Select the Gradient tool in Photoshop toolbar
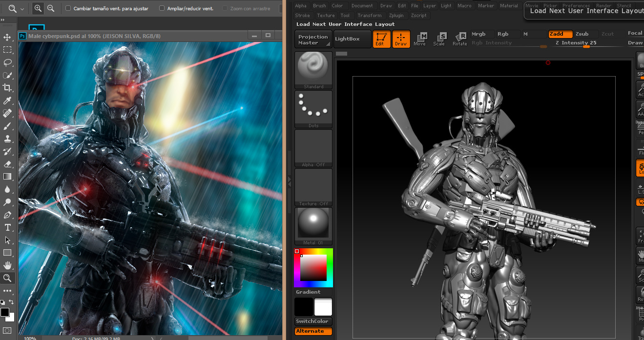Image resolution: width=644 pixels, height=340 pixels. click(7, 177)
